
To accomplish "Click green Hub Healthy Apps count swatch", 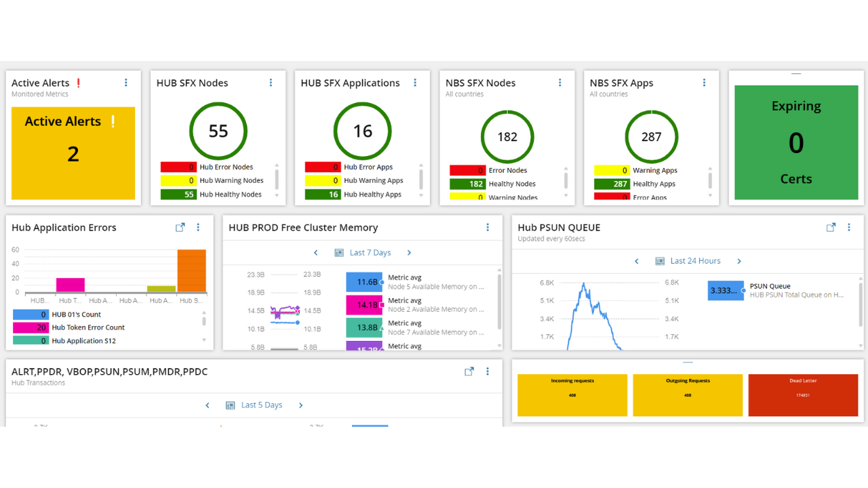I will (323, 195).
